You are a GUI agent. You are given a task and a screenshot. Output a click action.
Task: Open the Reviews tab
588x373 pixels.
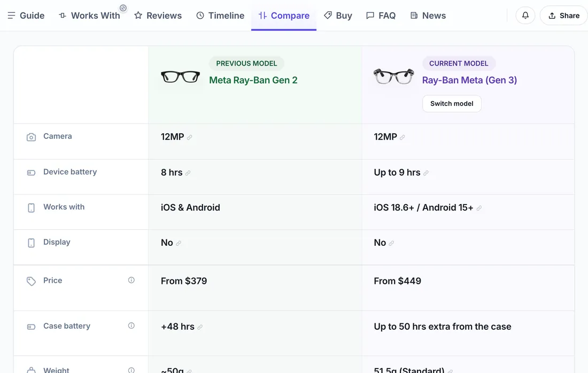click(158, 15)
